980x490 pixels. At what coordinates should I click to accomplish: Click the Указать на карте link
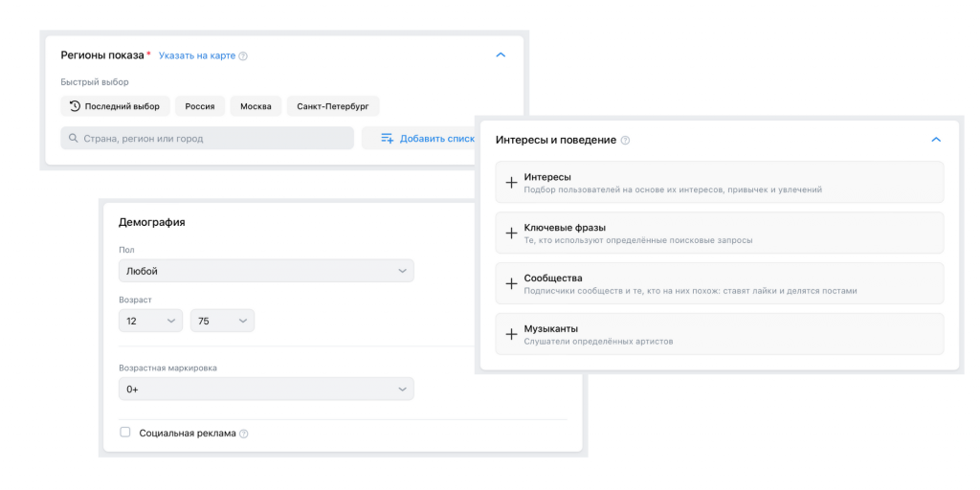tap(197, 56)
